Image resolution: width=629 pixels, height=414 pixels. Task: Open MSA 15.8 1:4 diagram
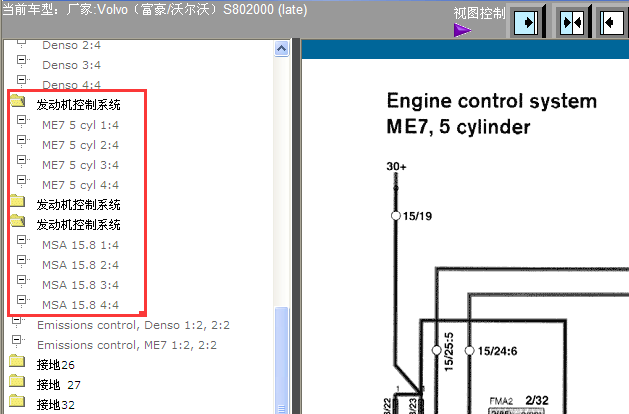(80, 245)
